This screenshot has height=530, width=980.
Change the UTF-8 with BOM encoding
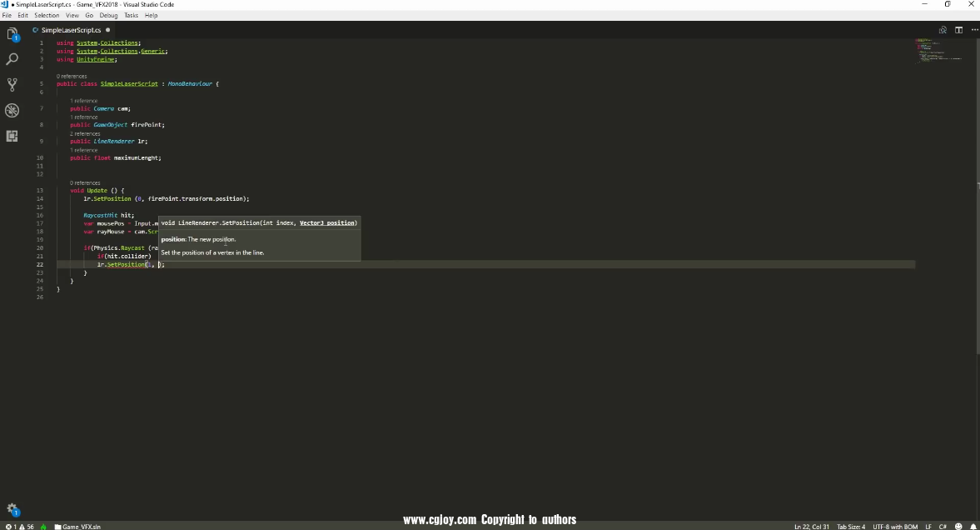click(x=896, y=526)
